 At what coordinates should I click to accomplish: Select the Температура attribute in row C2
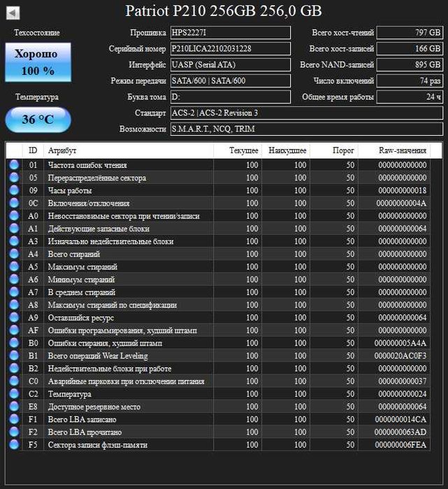coord(69,394)
